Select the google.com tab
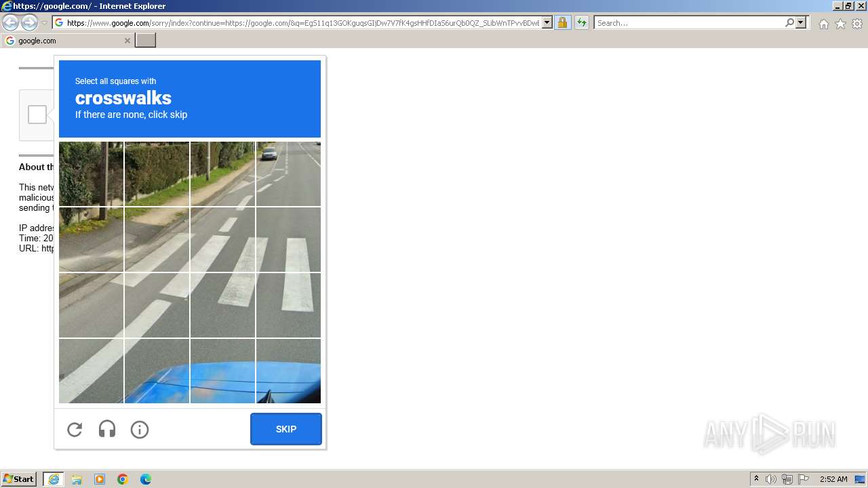 [x=67, y=41]
